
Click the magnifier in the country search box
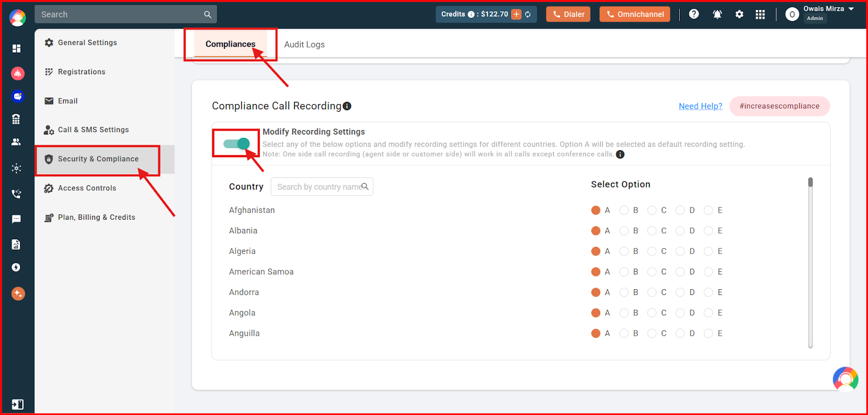[x=365, y=187]
